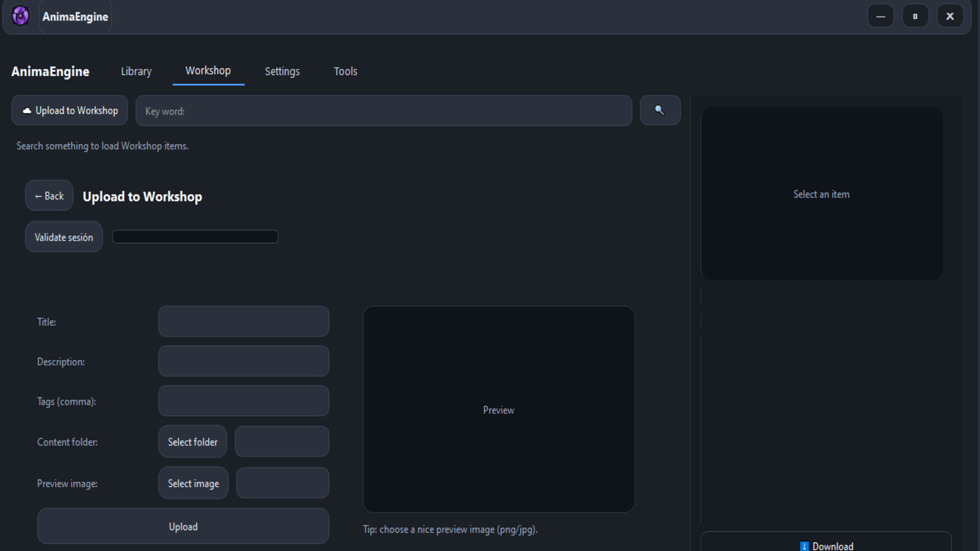This screenshot has width=980, height=551.
Task: Click the session progress bar
Action: point(195,237)
